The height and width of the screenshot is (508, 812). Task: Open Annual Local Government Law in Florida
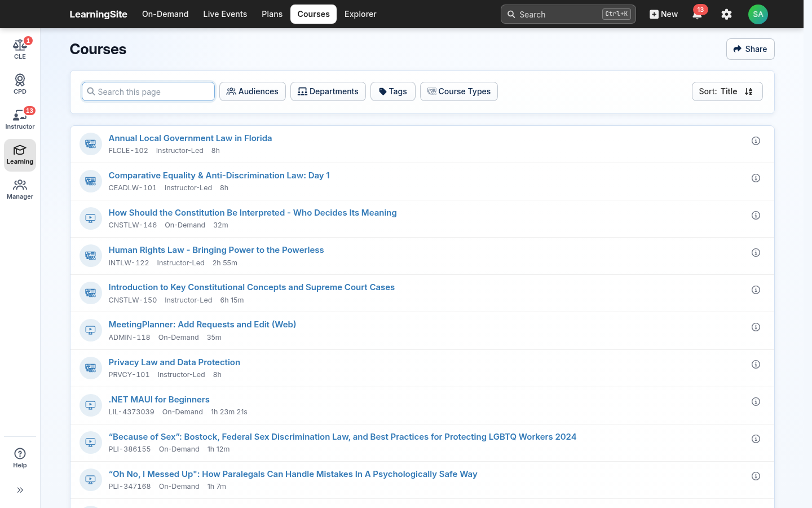[x=190, y=138]
